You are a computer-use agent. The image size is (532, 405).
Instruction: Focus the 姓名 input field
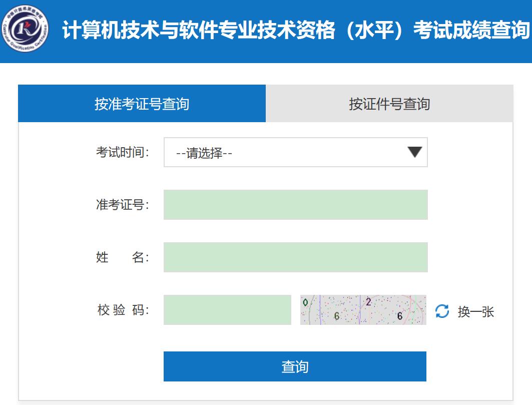(295, 257)
